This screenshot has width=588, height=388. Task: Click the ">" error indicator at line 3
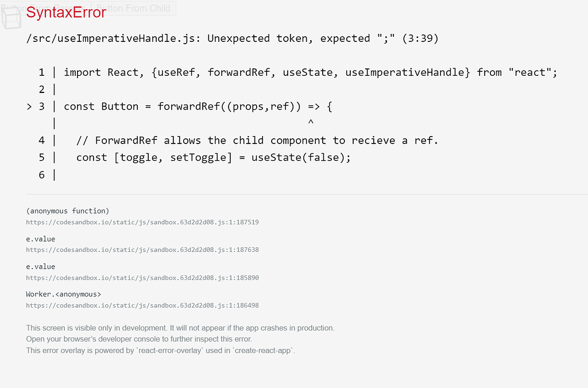(29, 107)
